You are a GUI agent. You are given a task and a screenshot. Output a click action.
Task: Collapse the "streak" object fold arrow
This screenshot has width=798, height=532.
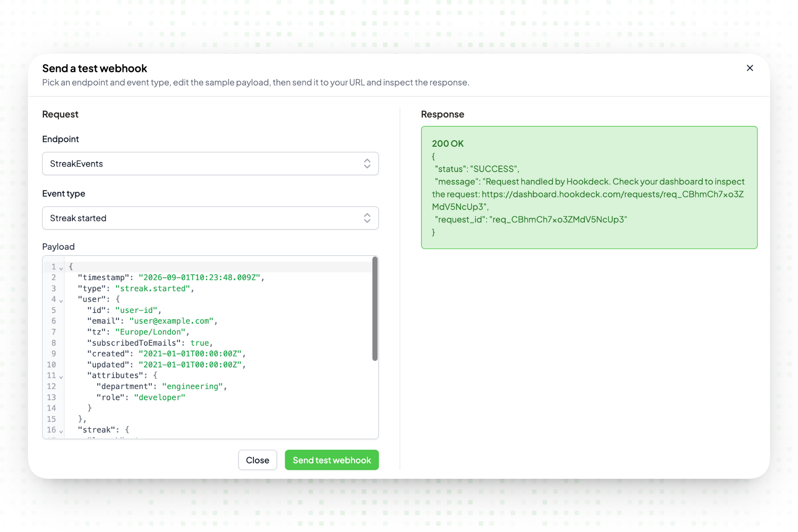tap(61, 431)
